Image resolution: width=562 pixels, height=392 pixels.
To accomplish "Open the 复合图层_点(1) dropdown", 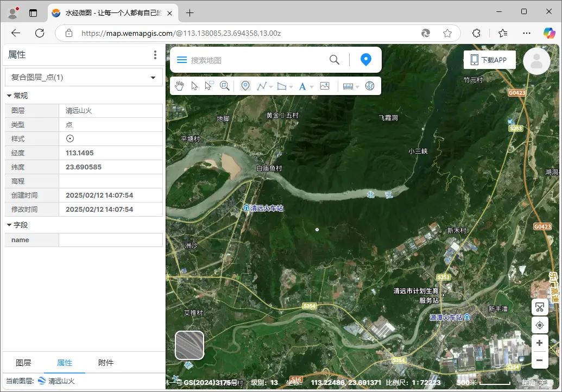I will point(84,78).
